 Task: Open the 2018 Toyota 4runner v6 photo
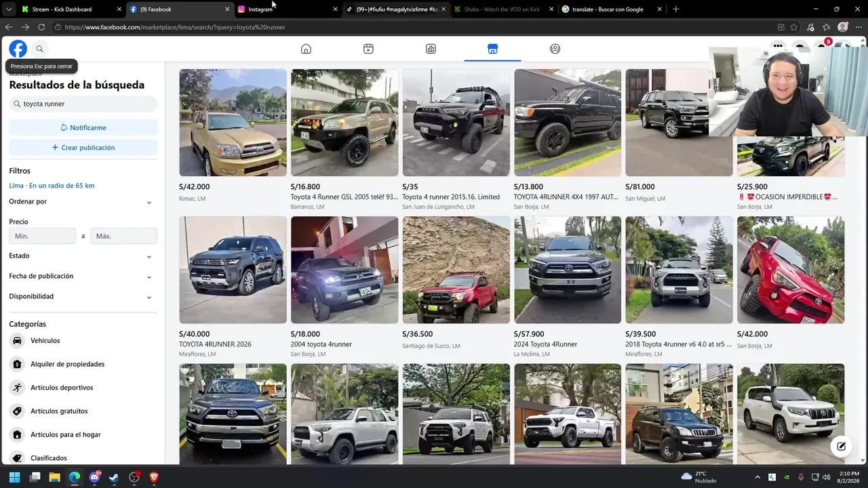coord(679,270)
